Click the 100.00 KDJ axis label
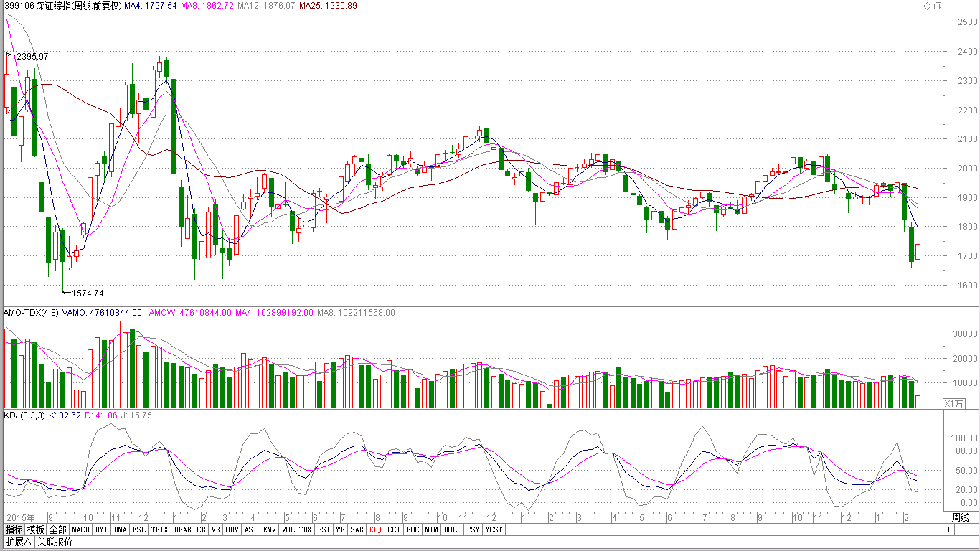Image resolution: width=980 pixels, height=551 pixels. 965,438
